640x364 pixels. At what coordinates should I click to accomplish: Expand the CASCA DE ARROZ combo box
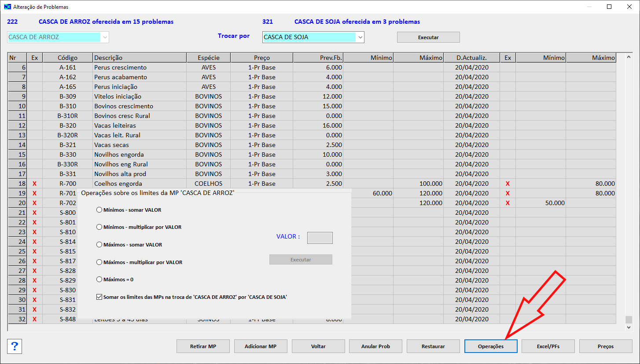point(105,37)
